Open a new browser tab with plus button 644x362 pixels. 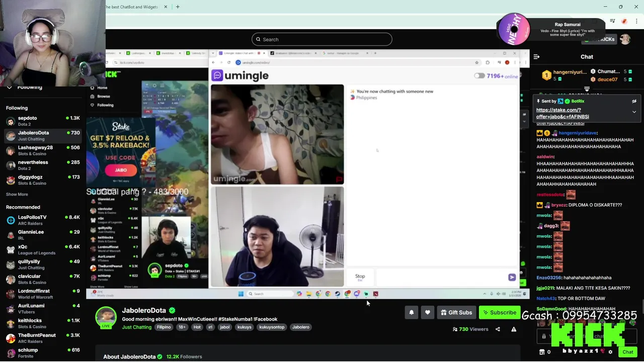[x=178, y=7]
